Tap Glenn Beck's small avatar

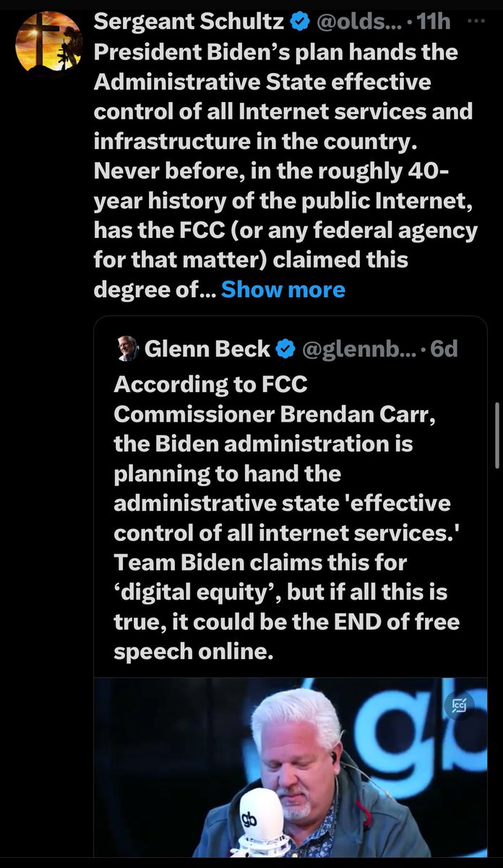[127, 349]
